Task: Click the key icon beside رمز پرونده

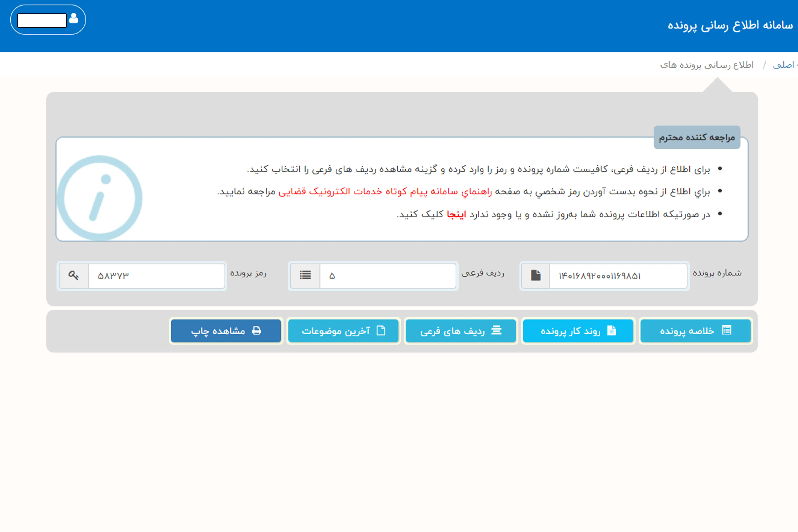Action: [74, 275]
